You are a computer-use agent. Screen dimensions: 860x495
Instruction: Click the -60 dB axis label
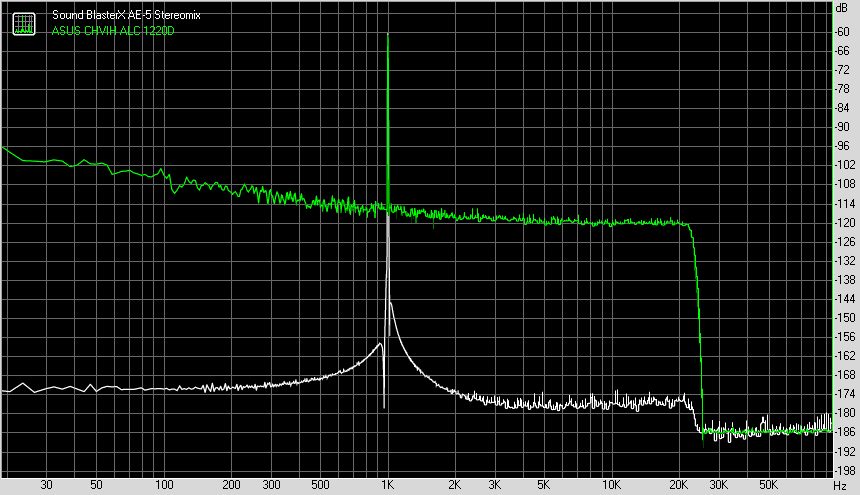(x=842, y=32)
